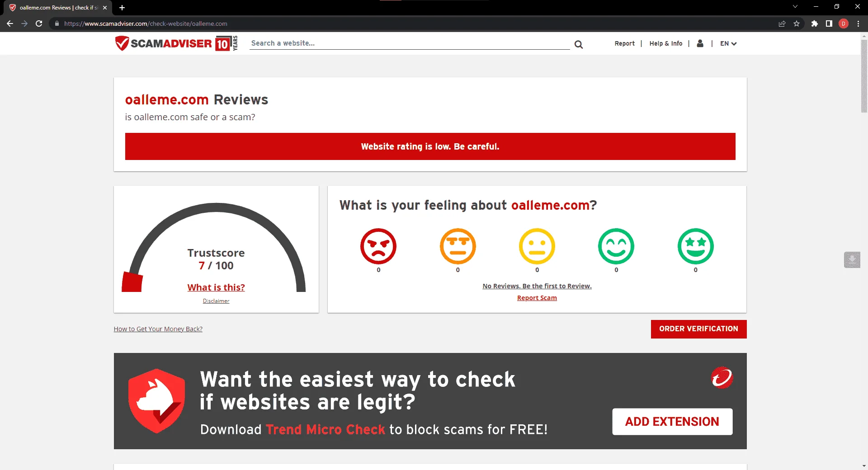Bookmark this page with the star icon
The width and height of the screenshot is (868, 470).
(797, 23)
